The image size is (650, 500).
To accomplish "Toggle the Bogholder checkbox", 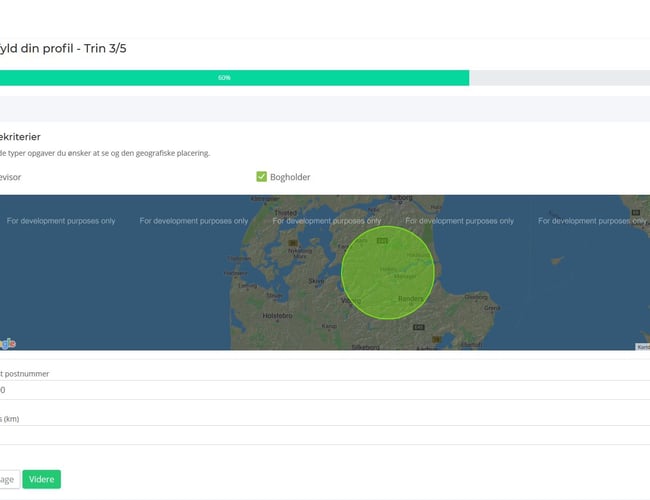I will (x=261, y=177).
